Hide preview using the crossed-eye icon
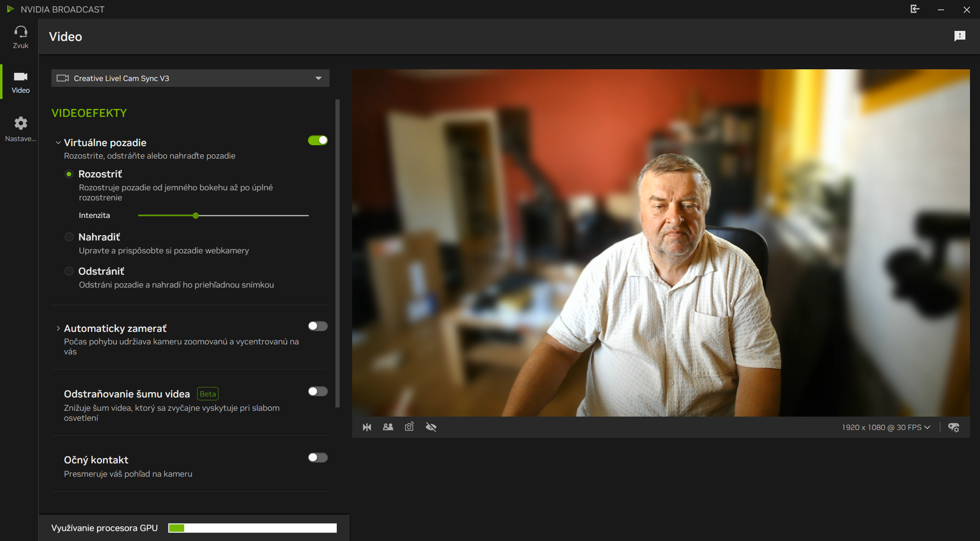980x541 pixels. tap(431, 427)
